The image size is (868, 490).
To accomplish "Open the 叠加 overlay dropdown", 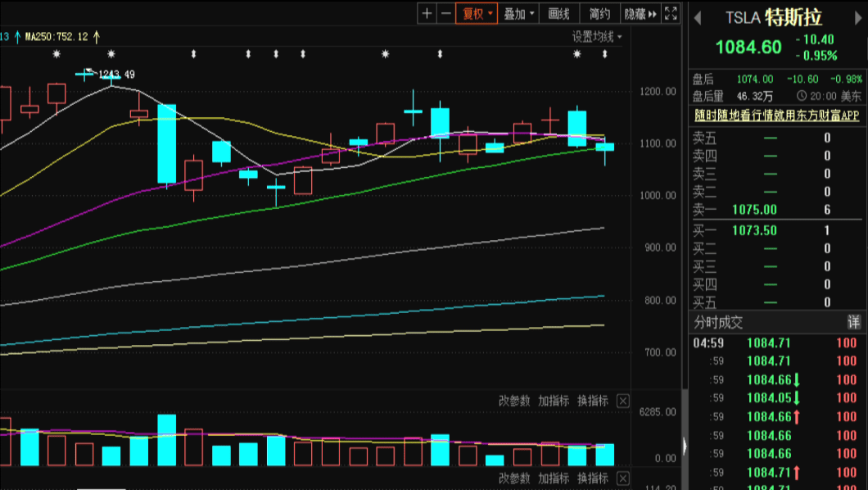I will (519, 13).
